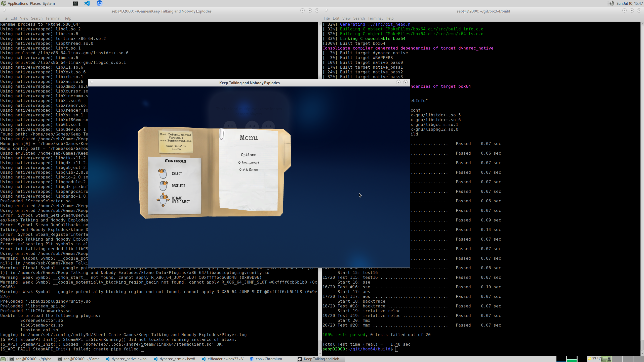
Task: Click the Deselect mouse control icon
Action: point(164,186)
